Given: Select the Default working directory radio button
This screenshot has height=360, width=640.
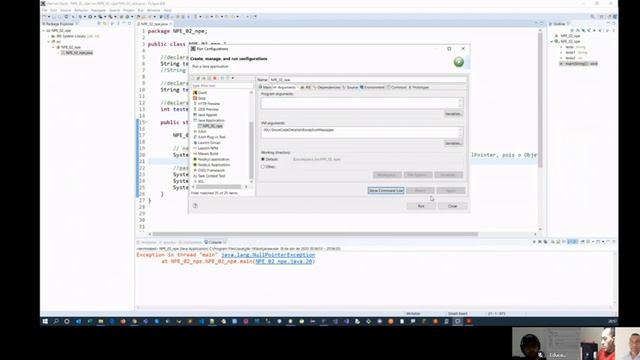Looking at the screenshot, I should click(263, 159).
